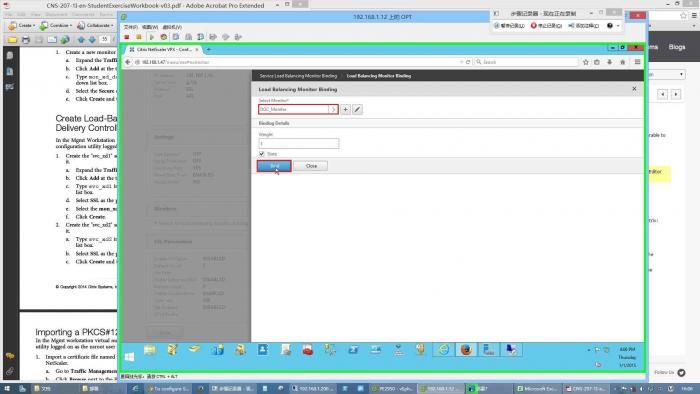
Task: Click Firefox icon on remote taskbar
Action: (x=466, y=350)
